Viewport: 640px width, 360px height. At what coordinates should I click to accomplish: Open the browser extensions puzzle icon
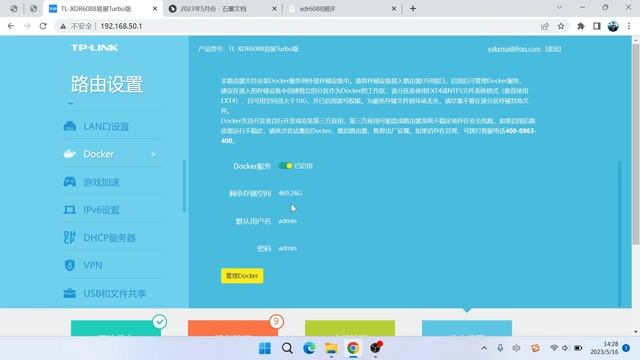pyautogui.click(x=580, y=26)
